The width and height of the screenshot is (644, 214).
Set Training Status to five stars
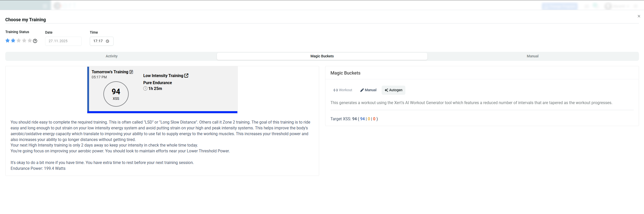[x=30, y=41]
